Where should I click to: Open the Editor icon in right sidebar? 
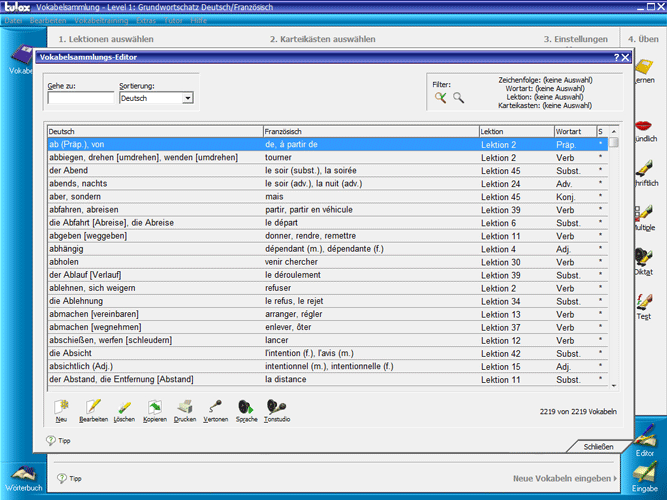coord(645,436)
